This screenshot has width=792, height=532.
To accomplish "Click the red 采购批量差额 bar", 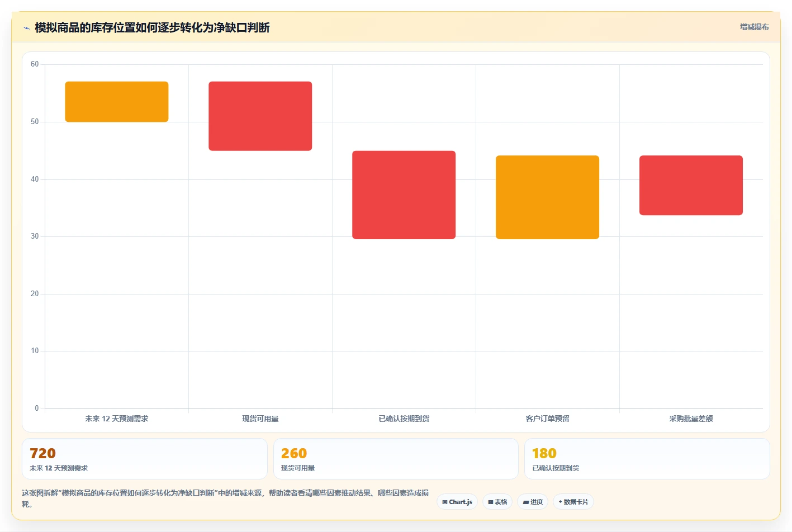I will tap(691, 186).
